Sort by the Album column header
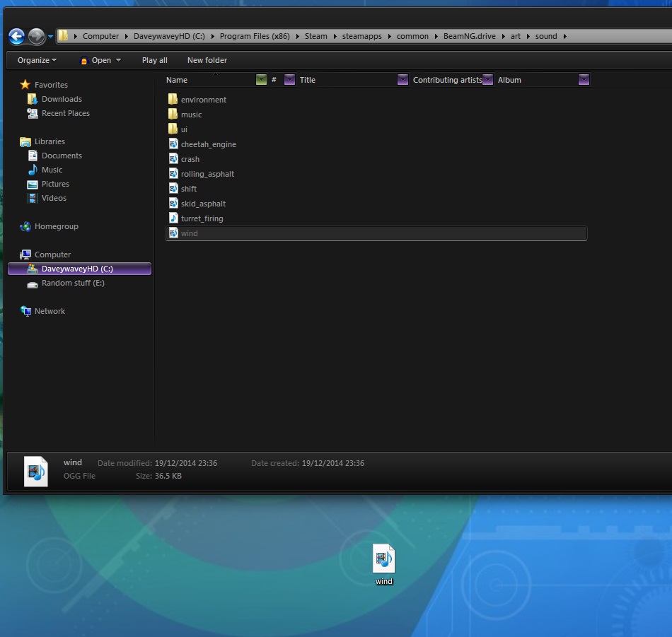The image size is (672, 637). point(537,80)
